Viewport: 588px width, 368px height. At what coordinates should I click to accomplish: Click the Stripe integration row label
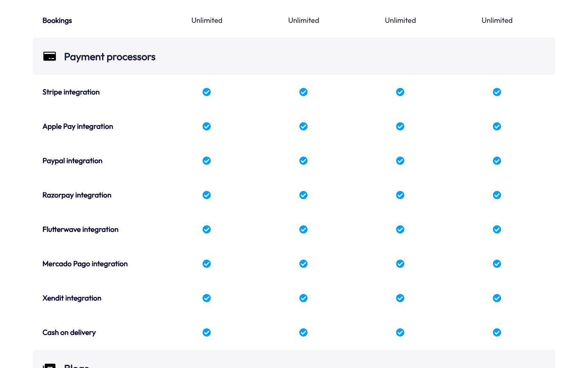[71, 92]
